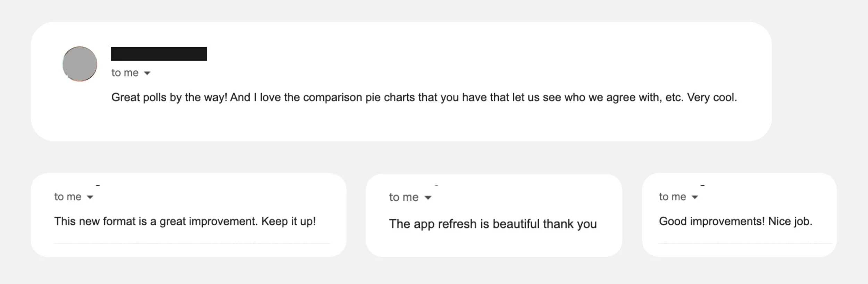
Task: Click "to me" label above "Good improvements!"
Action: pyautogui.click(x=673, y=197)
